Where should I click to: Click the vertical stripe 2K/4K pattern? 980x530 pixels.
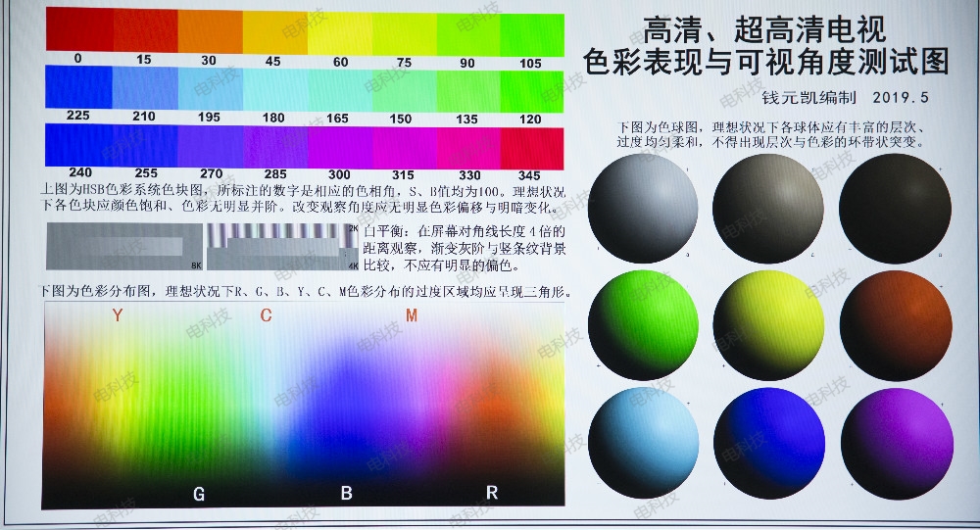coord(283,246)
